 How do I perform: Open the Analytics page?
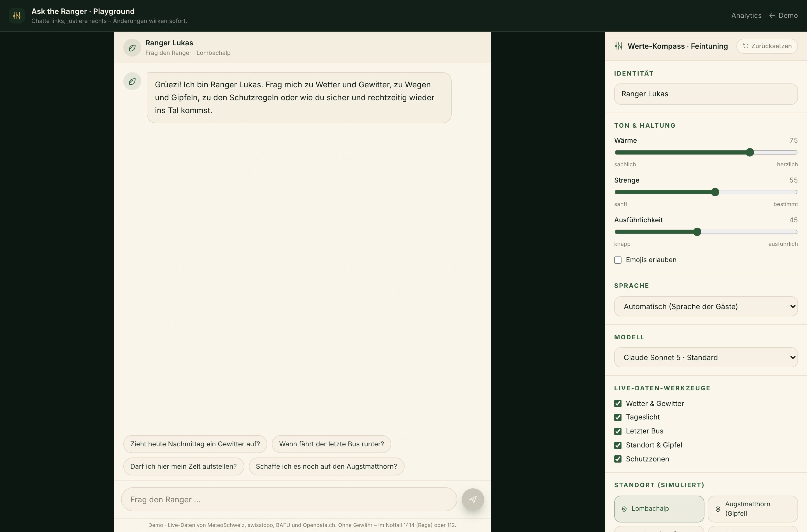pyautogui.click(x=746, y=16)
